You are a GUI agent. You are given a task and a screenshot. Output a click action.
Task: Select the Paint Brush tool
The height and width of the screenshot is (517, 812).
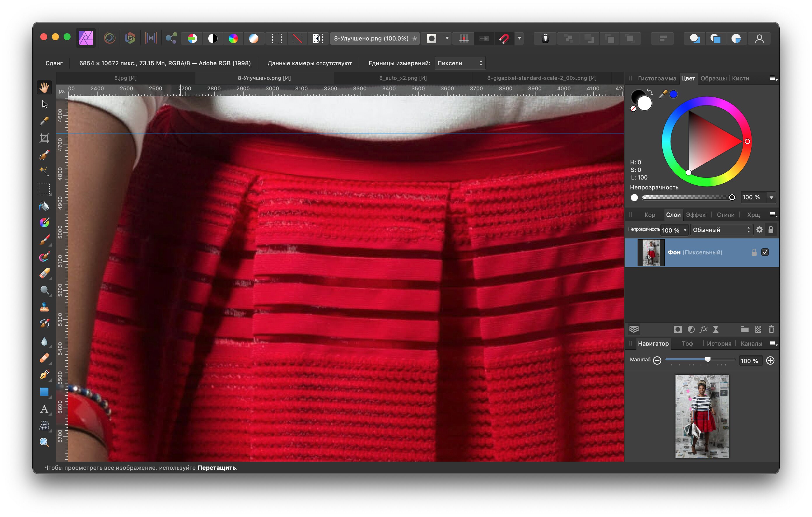point(44,240)
